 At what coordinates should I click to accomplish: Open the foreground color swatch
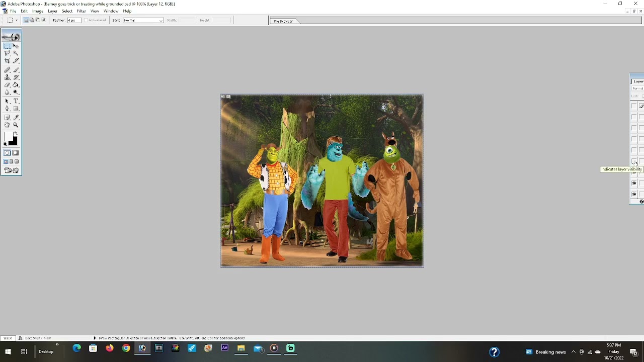8,136
